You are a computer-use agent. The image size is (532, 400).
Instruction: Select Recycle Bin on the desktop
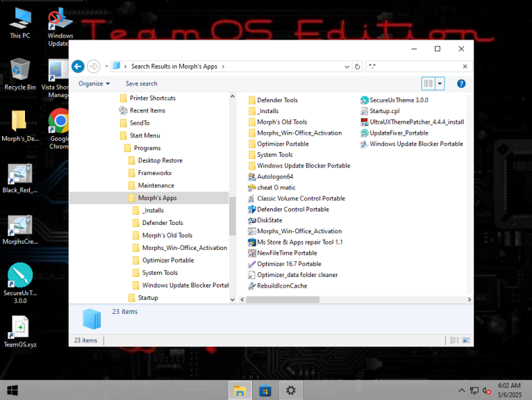point(20,74)
